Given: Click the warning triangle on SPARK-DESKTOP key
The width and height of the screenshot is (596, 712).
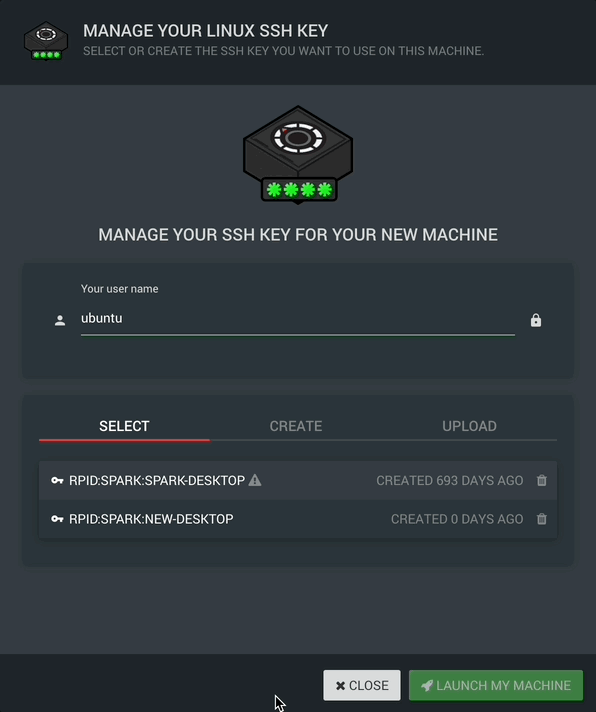Looking at the screenshot, I should tap(255, 480).
